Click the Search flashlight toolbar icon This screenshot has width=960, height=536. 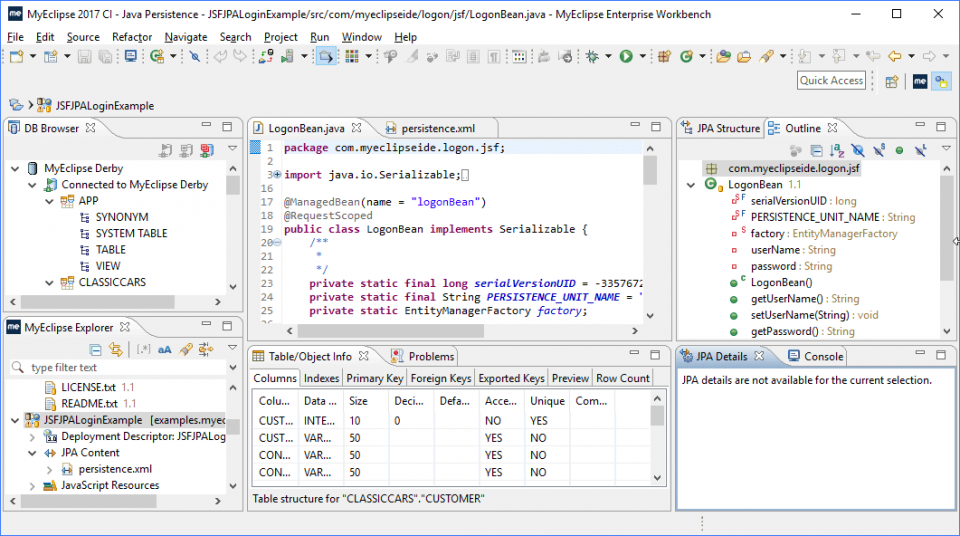pos(766,56)
